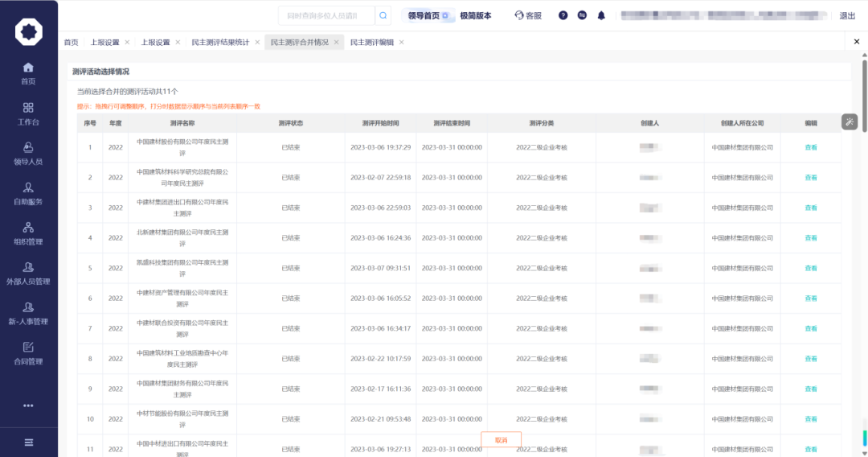Screen dimensions: 868x457
Task: Open the 自助服务 sidebar section
Action: [28, 193]
